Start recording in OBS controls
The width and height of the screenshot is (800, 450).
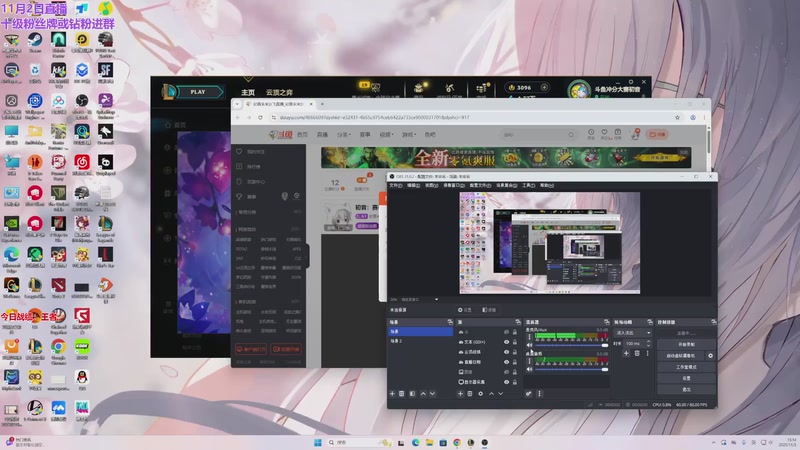(686, 344)
